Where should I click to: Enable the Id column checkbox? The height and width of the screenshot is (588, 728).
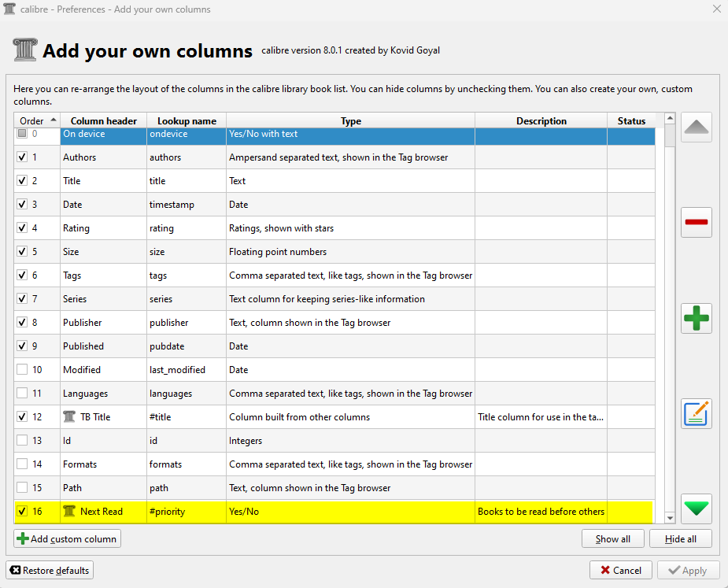(22, 440)
